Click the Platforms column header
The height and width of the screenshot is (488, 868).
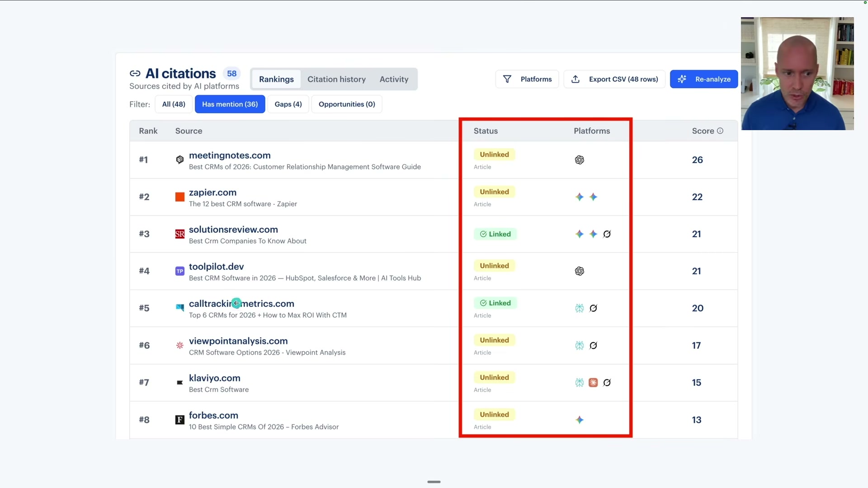click(x=592, y=131)
